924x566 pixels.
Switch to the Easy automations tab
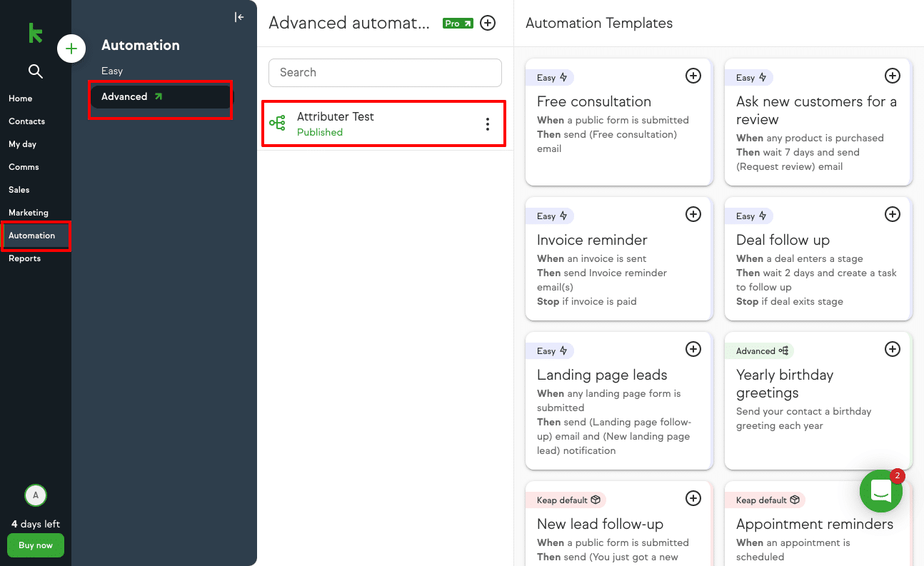pos(111,71)
